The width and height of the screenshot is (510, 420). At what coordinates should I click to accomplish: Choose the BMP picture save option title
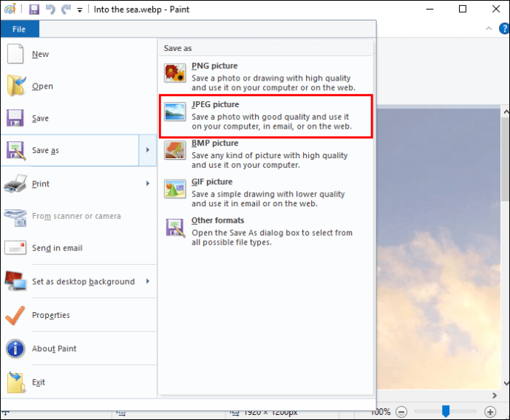(214, 143)
